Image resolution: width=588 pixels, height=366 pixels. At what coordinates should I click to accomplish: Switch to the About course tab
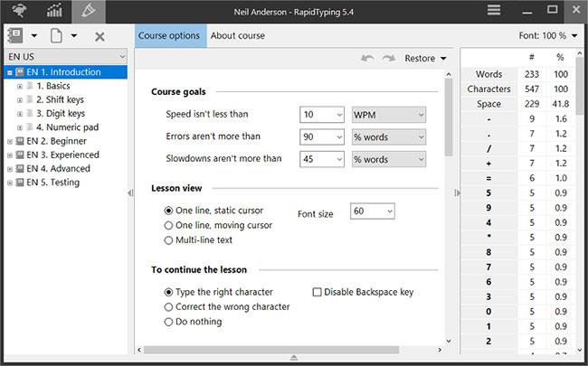click(237, 35)
